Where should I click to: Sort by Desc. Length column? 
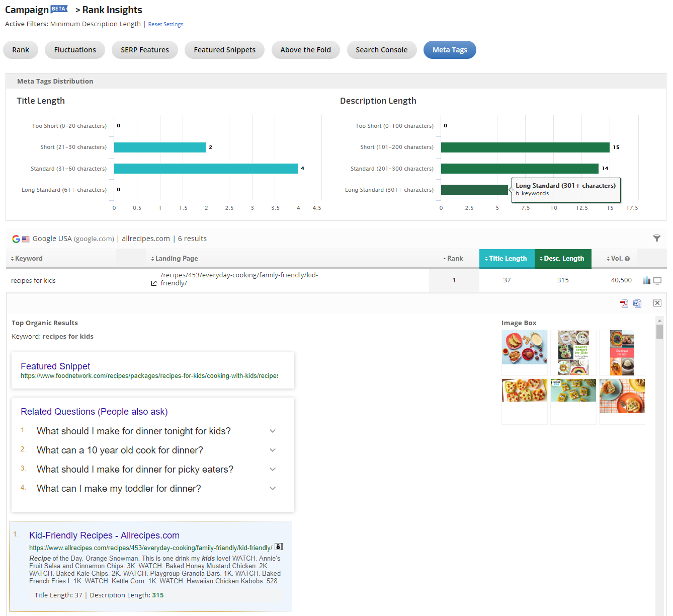[x=563, y=259]
